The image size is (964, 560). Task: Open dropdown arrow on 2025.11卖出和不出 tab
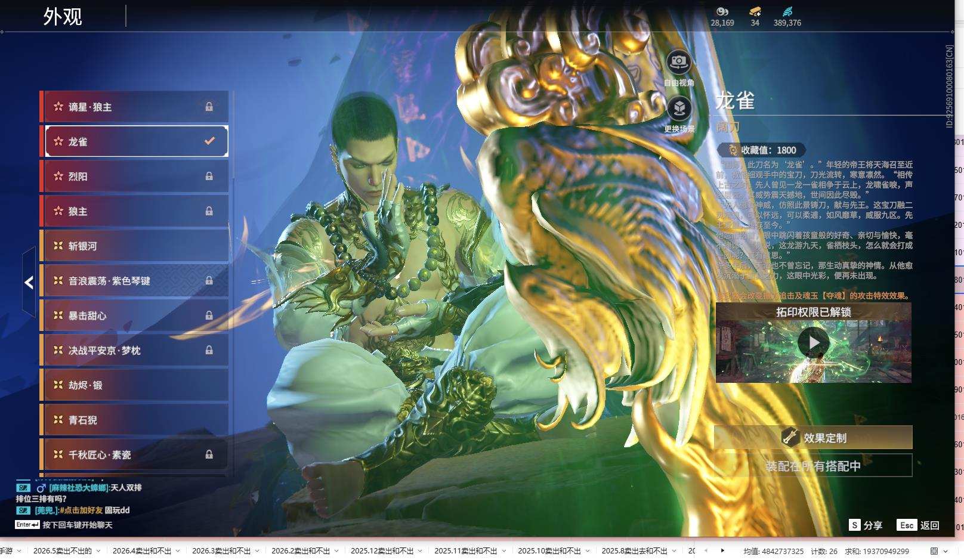pos(503,551)
